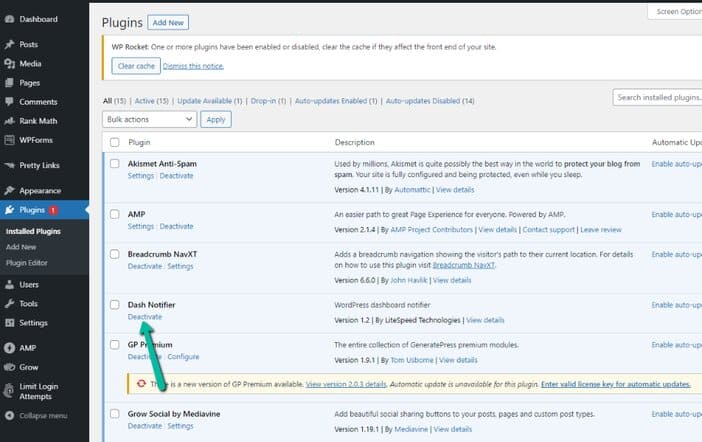Click the Grow icon in sidebar
The image size is (702, 442).
coord(9,367)
